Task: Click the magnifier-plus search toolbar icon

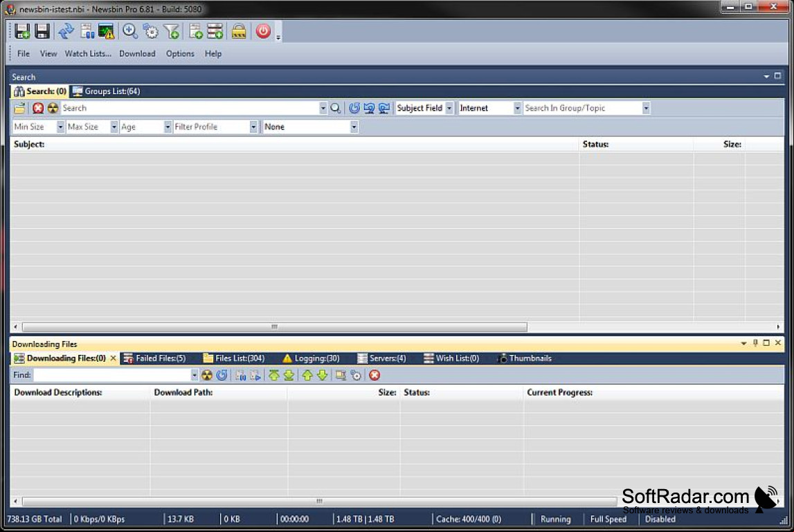Action: 130,31
